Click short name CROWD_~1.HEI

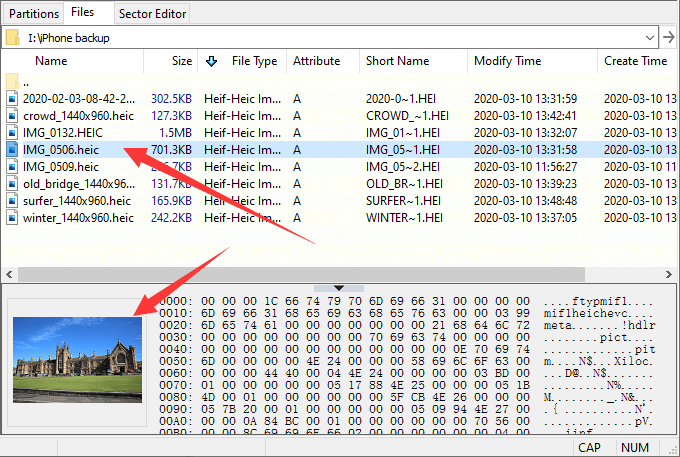point(407,116)
